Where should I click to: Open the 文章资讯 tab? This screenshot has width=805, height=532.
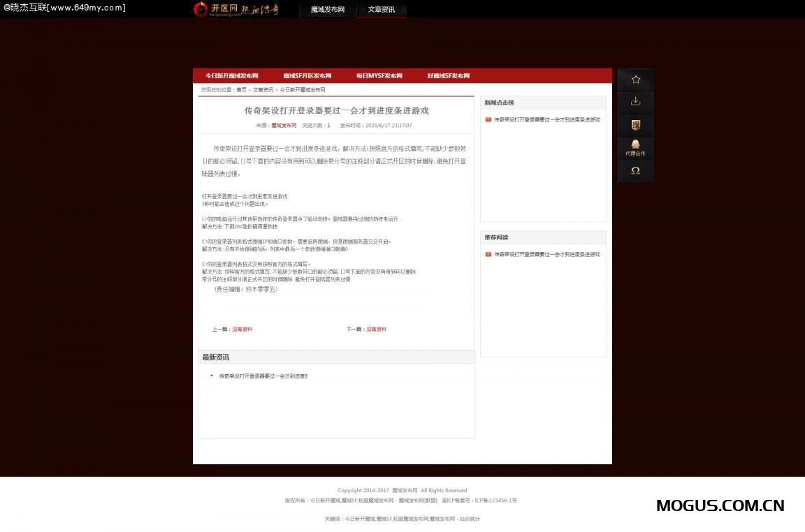[381, 9]
